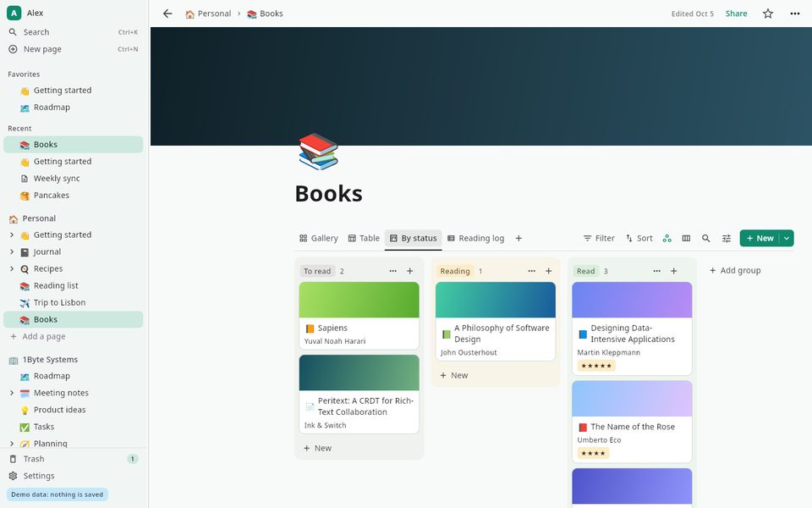Click the database search magnifier icon
The image size is (812, 508).
click(x=705, y=239)
